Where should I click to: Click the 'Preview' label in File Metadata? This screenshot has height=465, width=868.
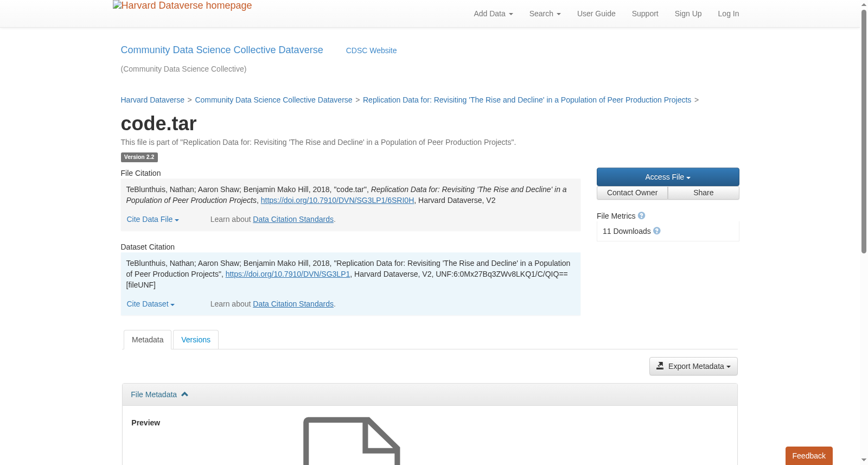click(145, 423)
